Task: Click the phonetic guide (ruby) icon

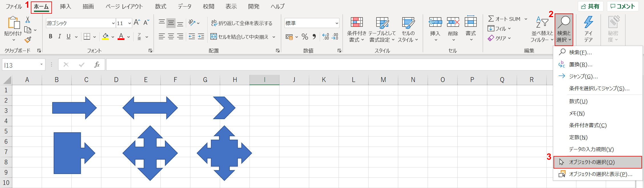Action: pyautogui.click(x=139, y=37)
